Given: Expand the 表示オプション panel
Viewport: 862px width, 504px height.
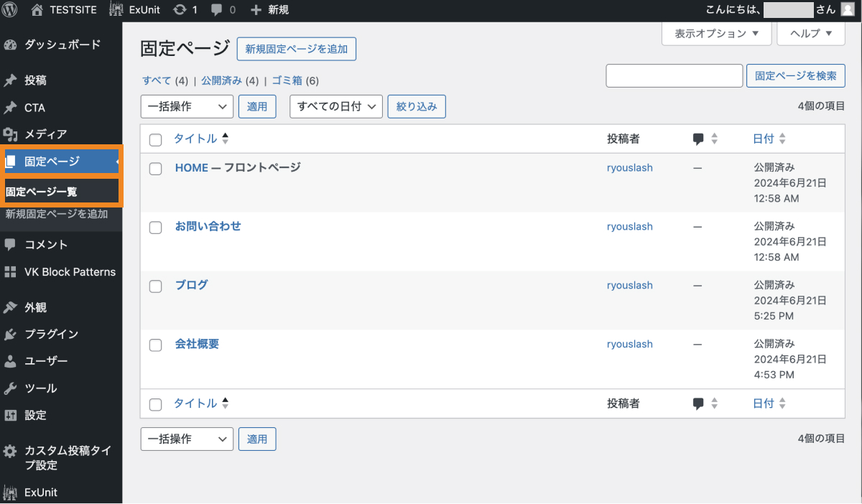Looking at the screenshot, I should tap(715, 33).
